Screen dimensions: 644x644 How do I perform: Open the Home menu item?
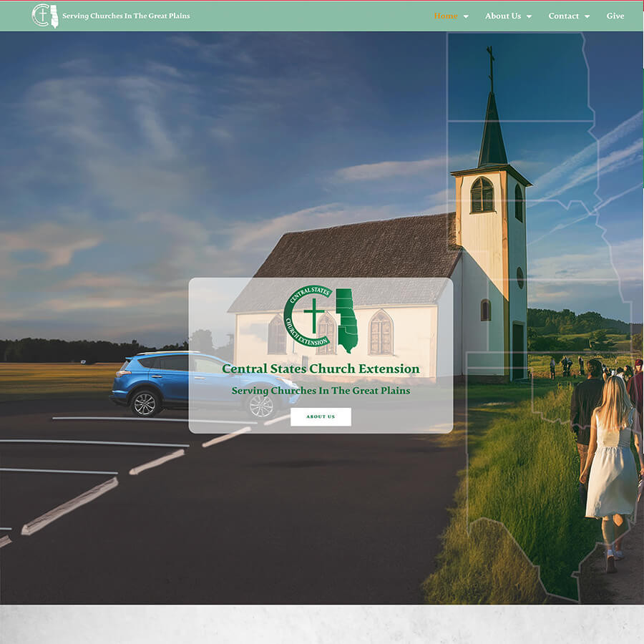pyautogui.click(x=445, y=16)
